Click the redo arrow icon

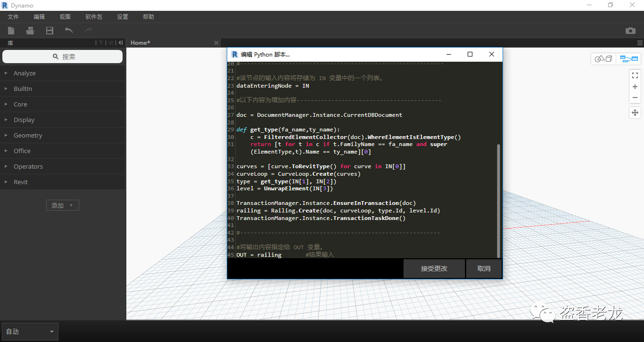88,31
